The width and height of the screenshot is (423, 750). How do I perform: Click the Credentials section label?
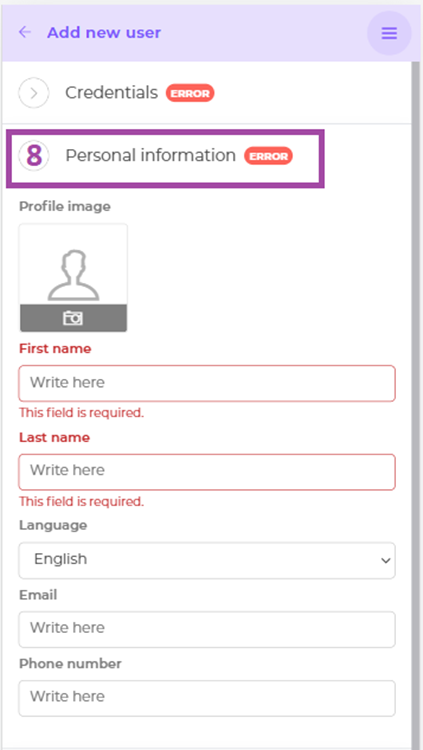(111, 93)
